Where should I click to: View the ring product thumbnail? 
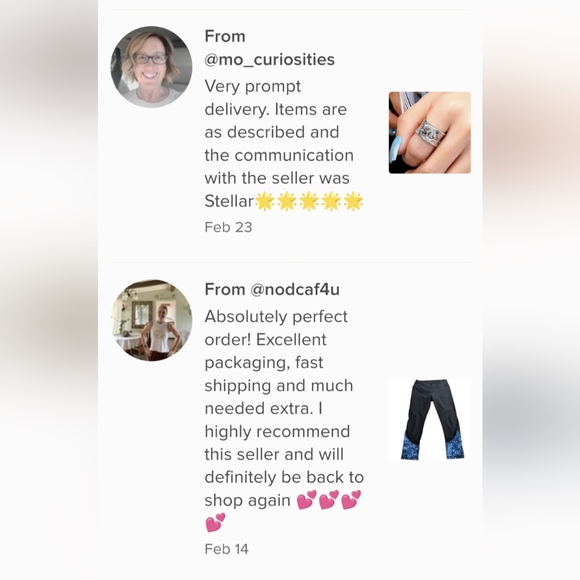click(x=429, y=132)
